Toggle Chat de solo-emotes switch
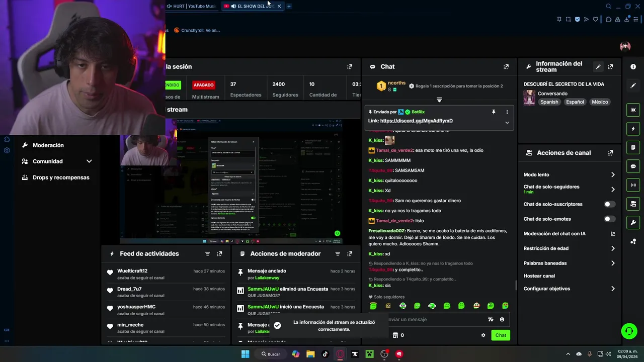Image resolution: width=644 pixels, height=362 pixels. 609,219
